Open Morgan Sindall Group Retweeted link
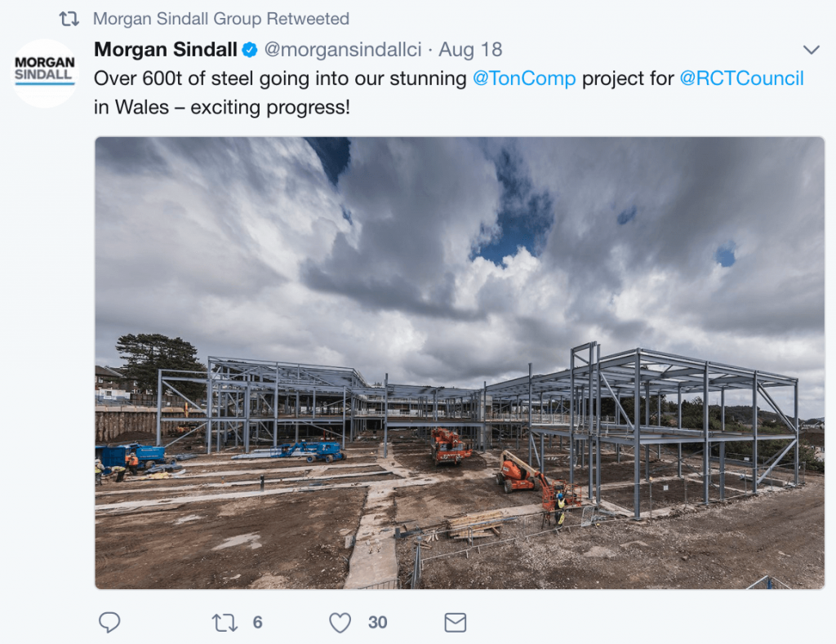 [221, 19]
